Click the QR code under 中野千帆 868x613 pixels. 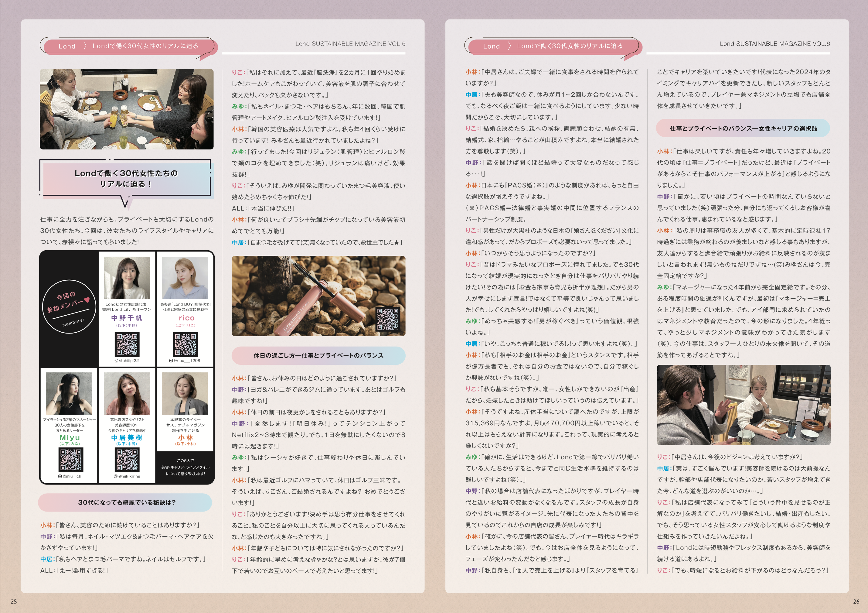click(x=127, y=344)
